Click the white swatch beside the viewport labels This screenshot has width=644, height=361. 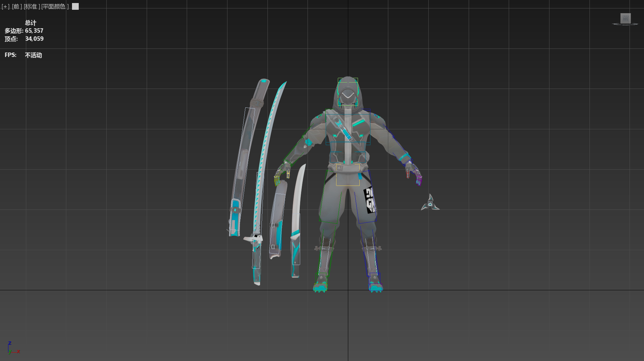point(75,6)
